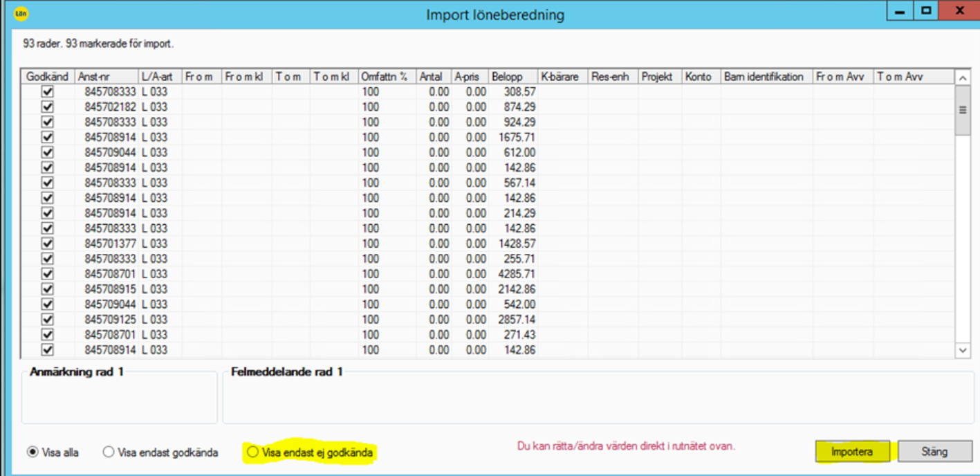Click the Stäng button
This screenshot has height=476, width=980.
934,452
